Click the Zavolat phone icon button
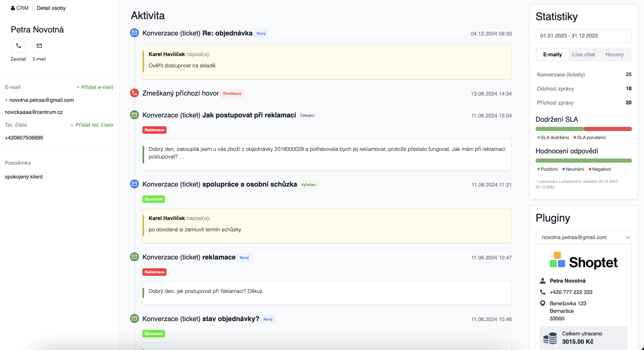Image resolution: width=644 pixels, height=350 pixels. [x=18, y=46]
